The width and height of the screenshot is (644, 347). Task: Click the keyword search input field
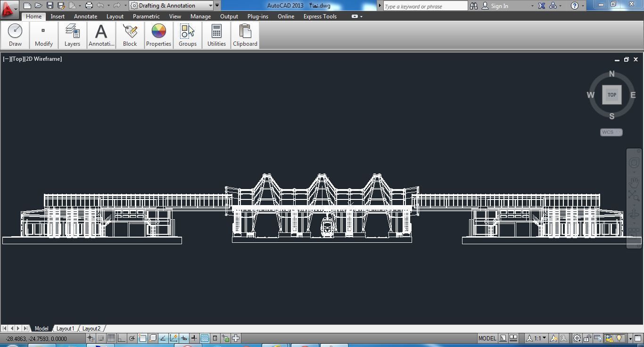(425, 6)
